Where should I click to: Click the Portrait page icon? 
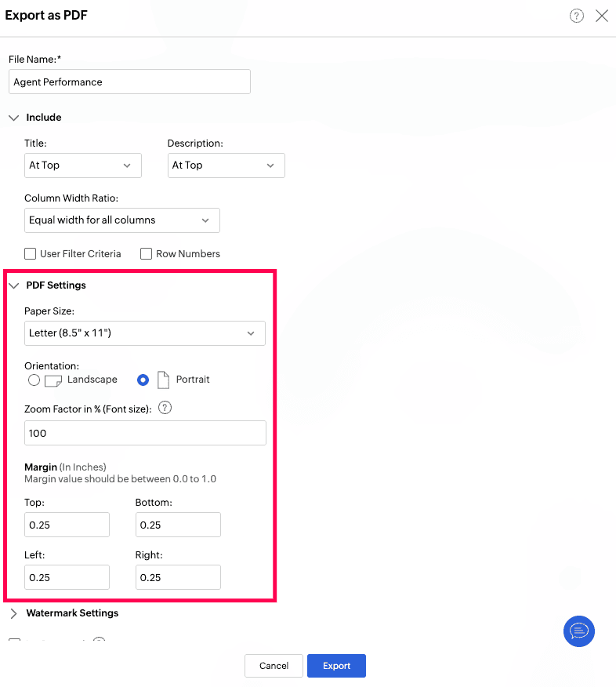tap(163, 380)
